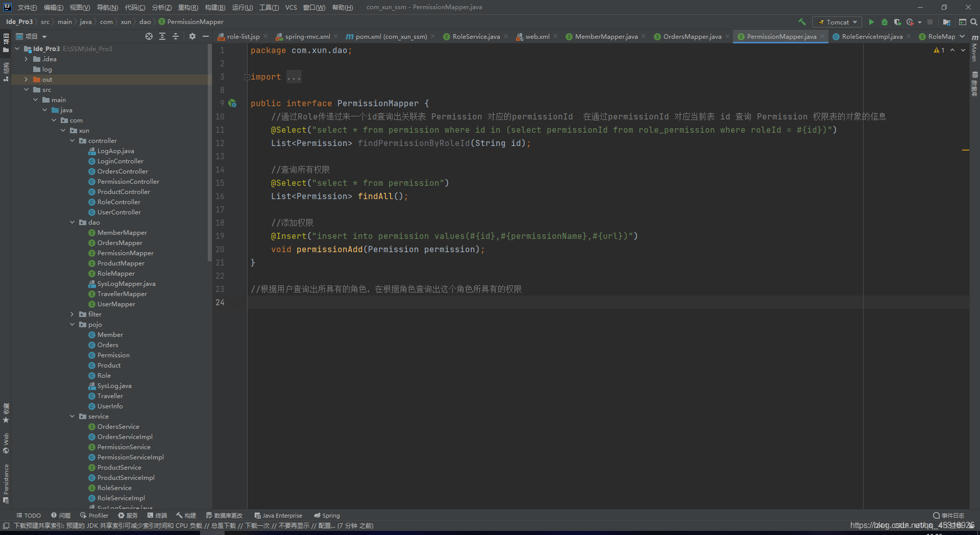
Task: Show hidden editor tabs list
Action: point(962,36)
